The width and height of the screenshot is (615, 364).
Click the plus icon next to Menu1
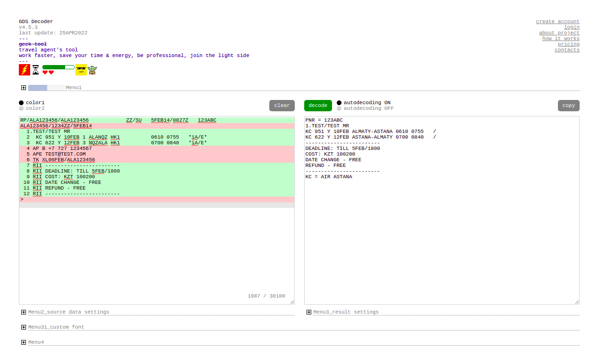click(24, 87)
